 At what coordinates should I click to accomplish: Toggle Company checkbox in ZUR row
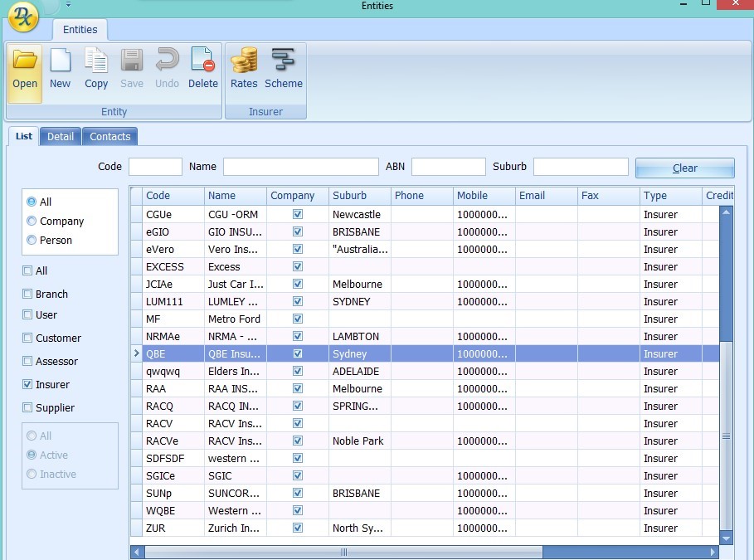[298, 528]
